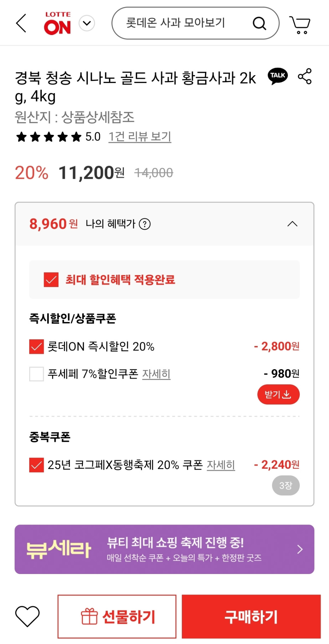Uncheck 롯데ON 즉시할인 20% checkbox
This screenshot has height=644, width=329.
(x=37, y=347)
